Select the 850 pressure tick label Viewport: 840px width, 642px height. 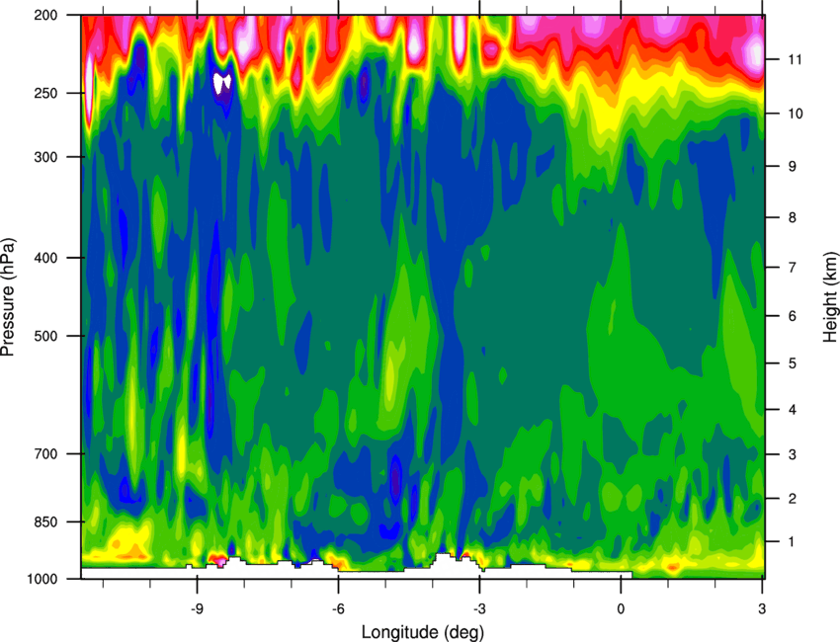coord(46,522)
